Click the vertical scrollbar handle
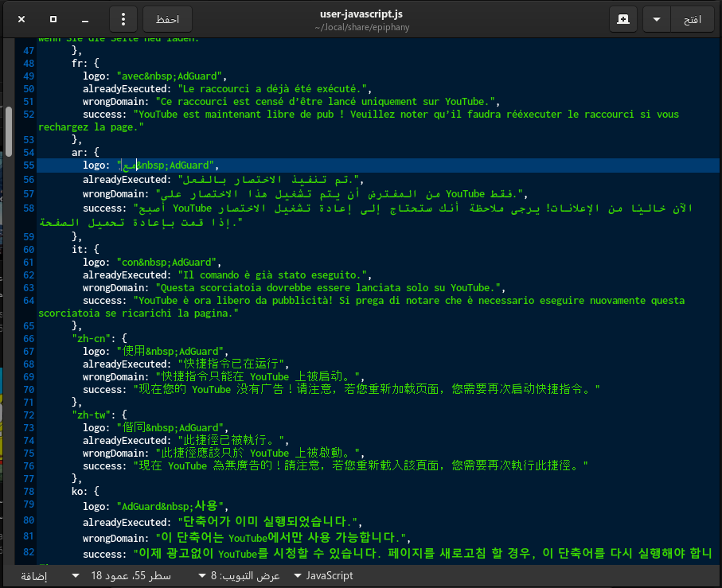The height and width of the screenshot is (588, 722). [9, 131]
